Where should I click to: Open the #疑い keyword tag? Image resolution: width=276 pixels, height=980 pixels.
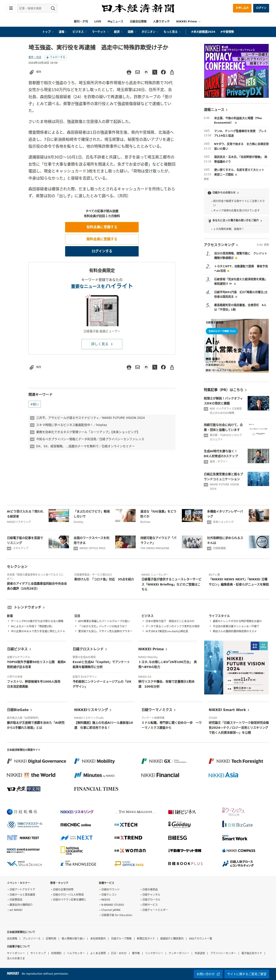pyautogui.click(x=35, y=404)
